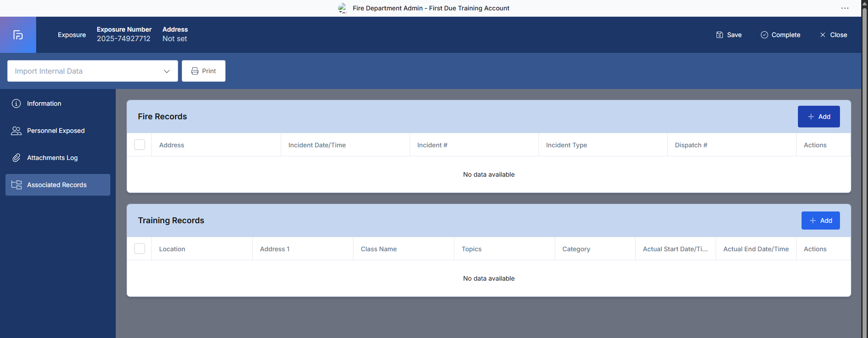868x338 pixels.
Task: Click the First Due logo icon
Action: 18,35
